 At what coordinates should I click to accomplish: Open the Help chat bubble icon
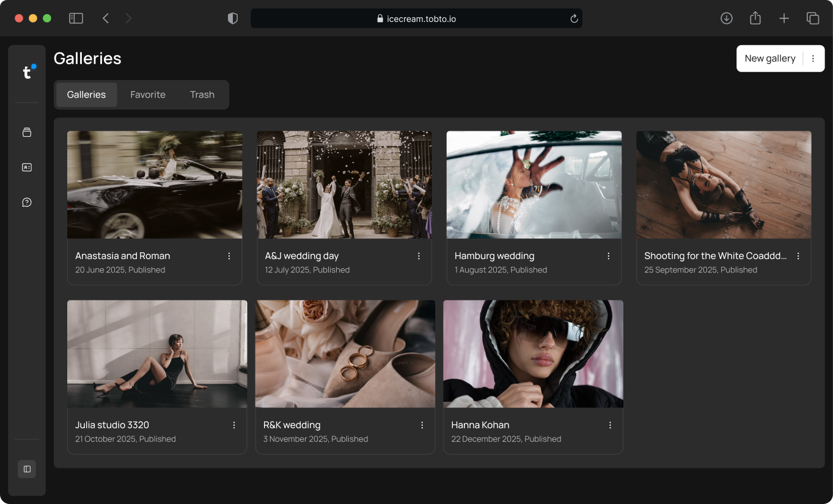pyautogui.click(x=27, y=202)
